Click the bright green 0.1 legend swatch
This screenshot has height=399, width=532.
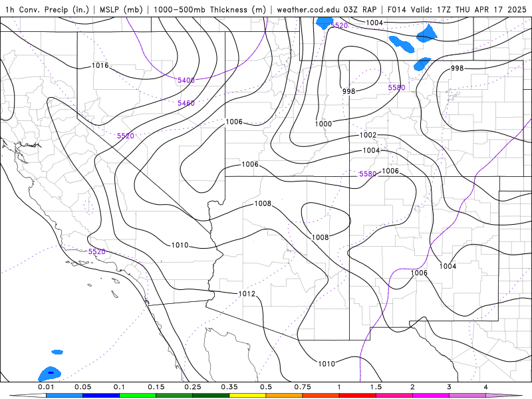coord(138,396)
